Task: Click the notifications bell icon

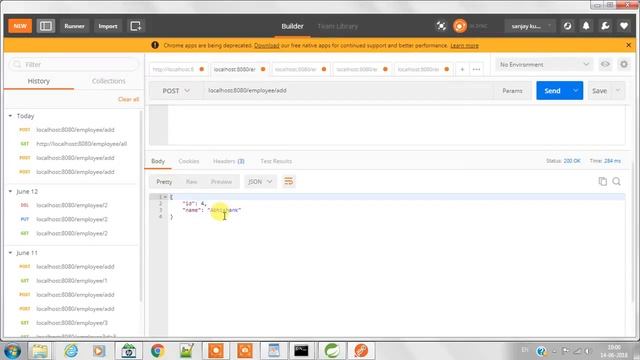Action: pos(586,26)
